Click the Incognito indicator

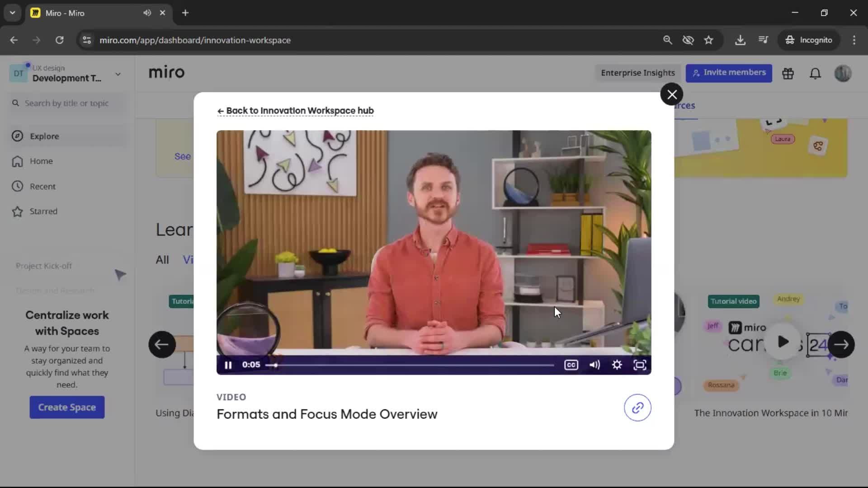pos(808,40)
